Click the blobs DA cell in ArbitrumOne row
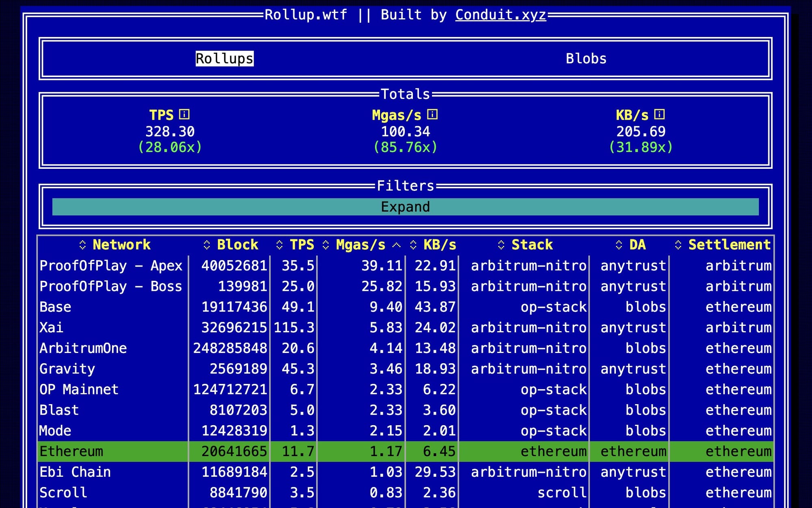Viewport: 812px width, 508px height. (646, 348)
